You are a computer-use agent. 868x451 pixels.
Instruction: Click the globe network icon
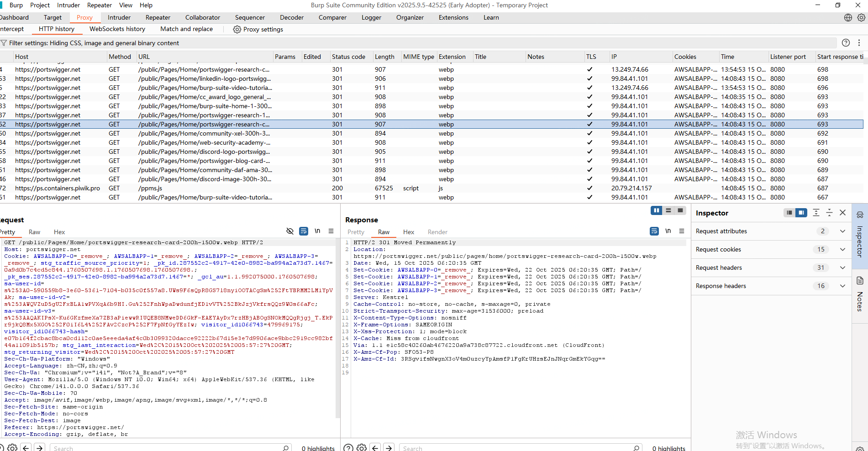(x=848, y=17)
